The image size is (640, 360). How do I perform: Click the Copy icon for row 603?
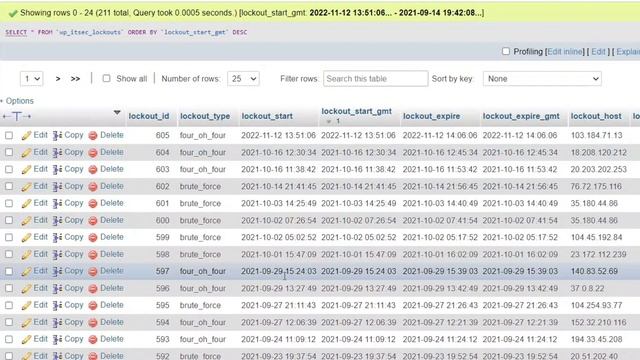57,169
